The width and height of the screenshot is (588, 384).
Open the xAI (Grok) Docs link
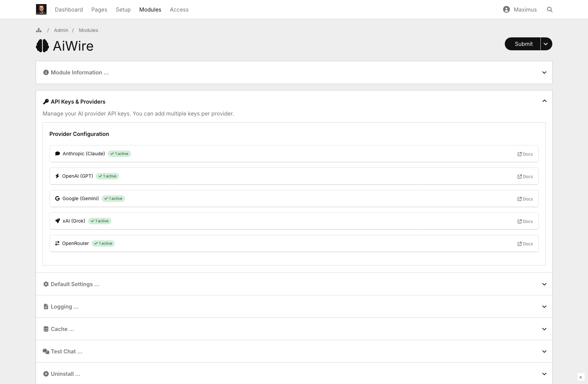click(x=525, y=221)
